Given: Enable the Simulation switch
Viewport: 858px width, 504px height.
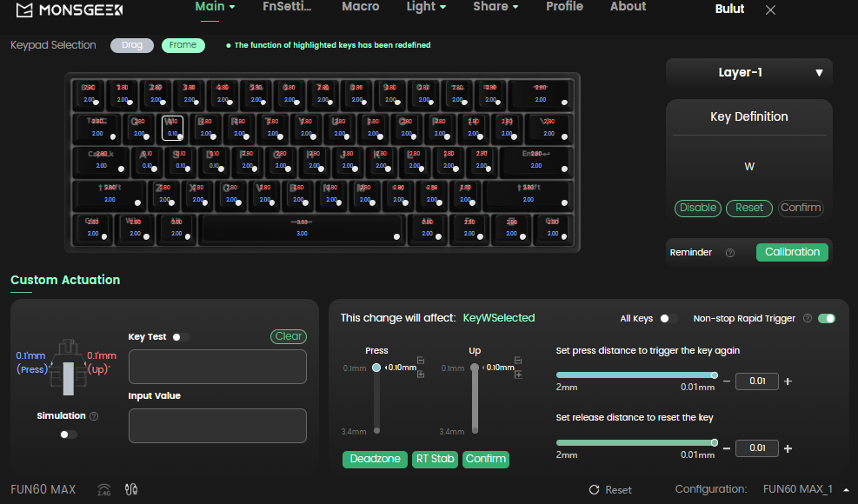Looking at the screenshot, I should pos(69,434).
